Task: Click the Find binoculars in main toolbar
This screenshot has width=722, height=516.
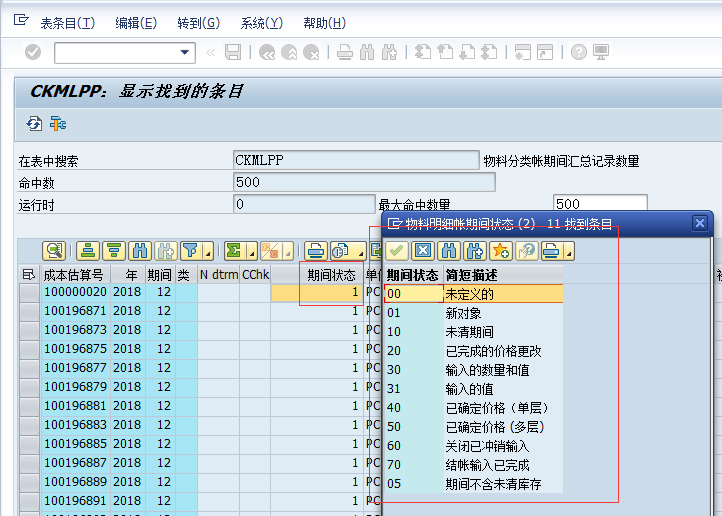Action: coord(367,52)
